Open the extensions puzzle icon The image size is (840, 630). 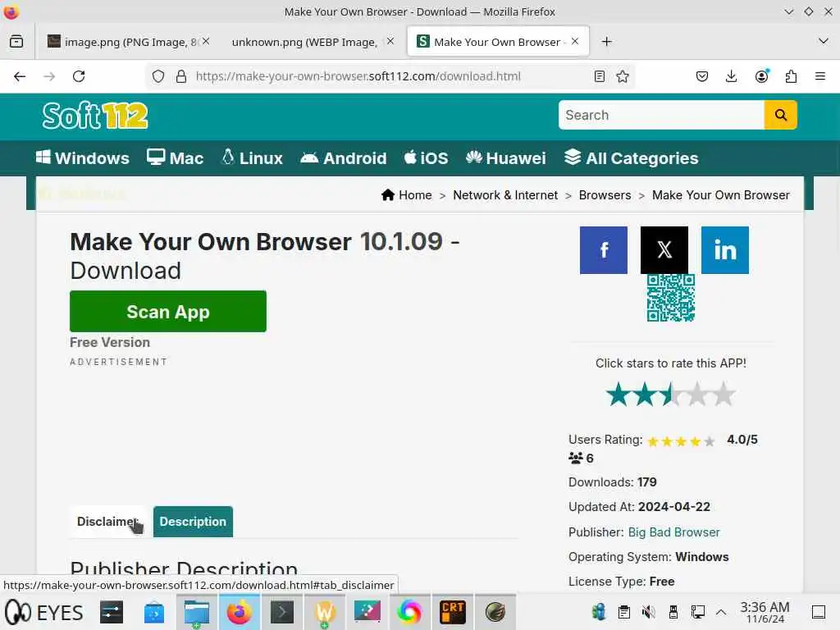792,76
